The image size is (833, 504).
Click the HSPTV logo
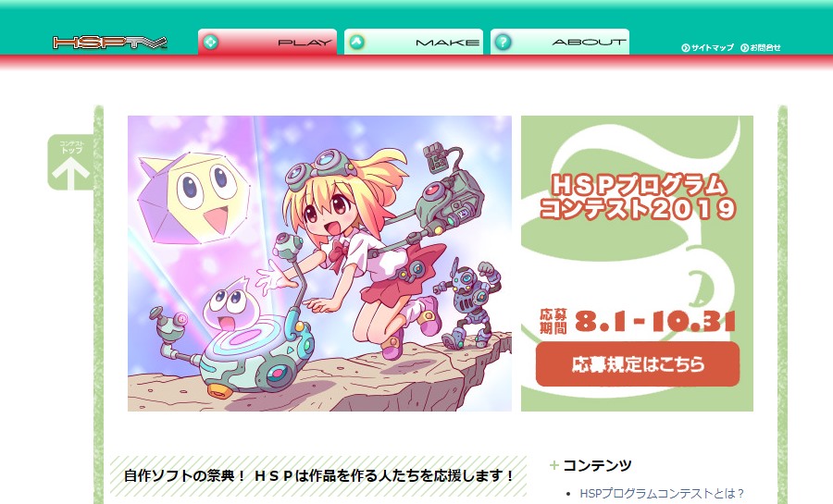click(110, 43)
